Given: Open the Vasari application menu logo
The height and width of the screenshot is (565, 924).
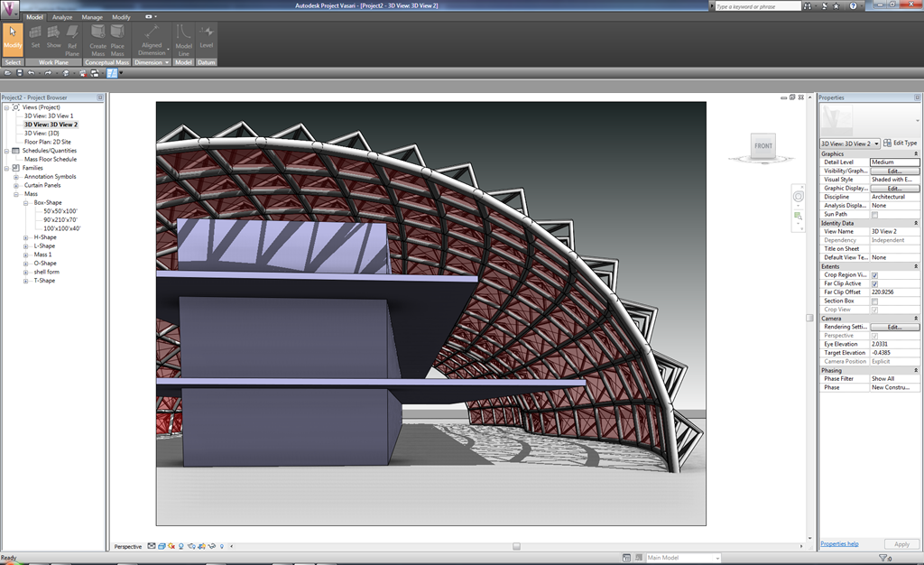Looking at the screenshot, I should [11, 8].
